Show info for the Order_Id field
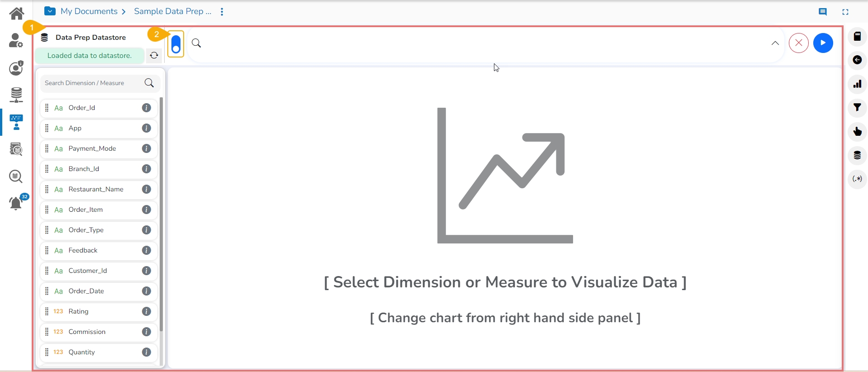Image resolution: width=868 pixels, height=372 pixels. (x=147, y=108)
